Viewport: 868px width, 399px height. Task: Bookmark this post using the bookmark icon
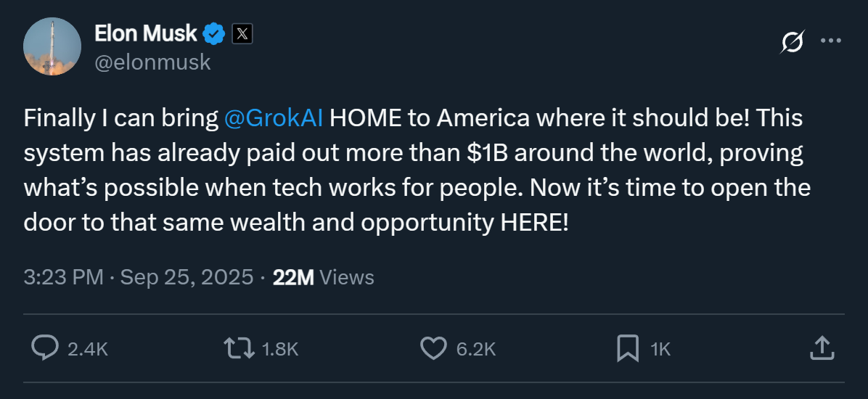(627, 349)
